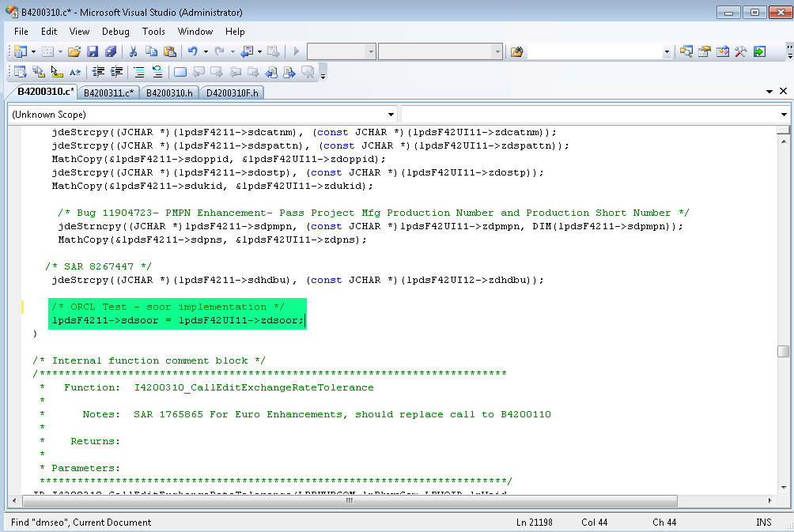Screen dimensions: 794x532
Task: Click the horizontal scrollbar left arrow
Action: [x=13, y=500]
